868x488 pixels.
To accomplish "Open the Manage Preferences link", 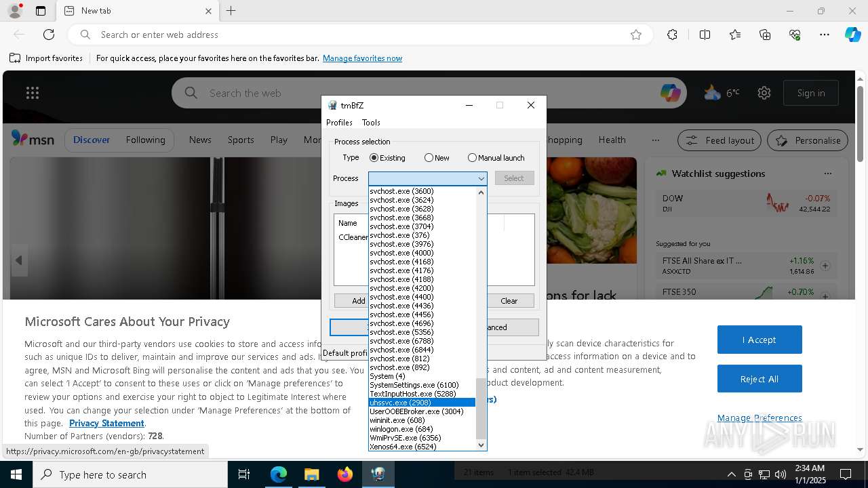I will tap(759, 418).
